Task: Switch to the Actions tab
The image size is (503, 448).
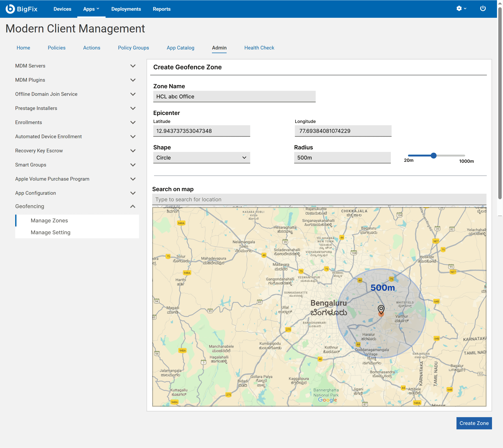Action: pos(92,48)
